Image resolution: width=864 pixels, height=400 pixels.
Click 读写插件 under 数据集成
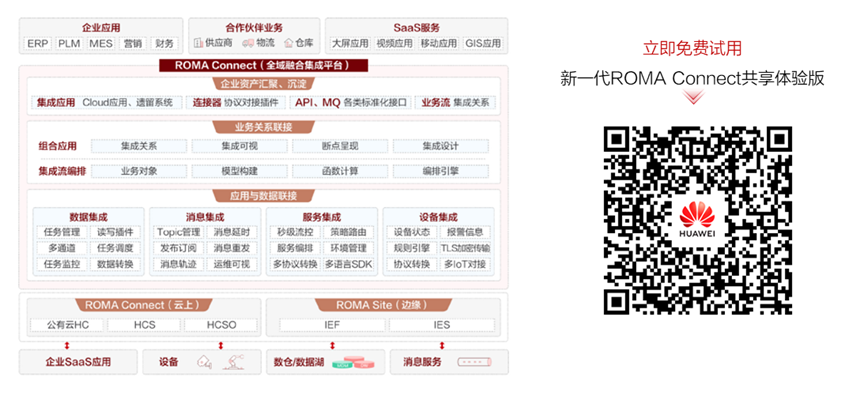(x=115, y=232)
